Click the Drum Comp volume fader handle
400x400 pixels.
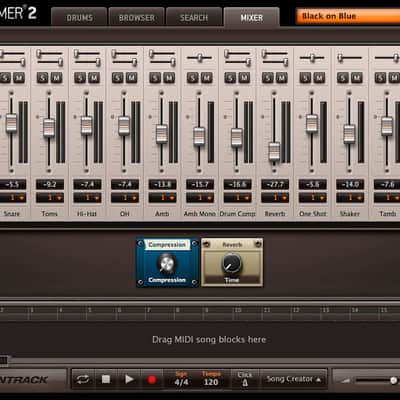[x=237, y=137]
